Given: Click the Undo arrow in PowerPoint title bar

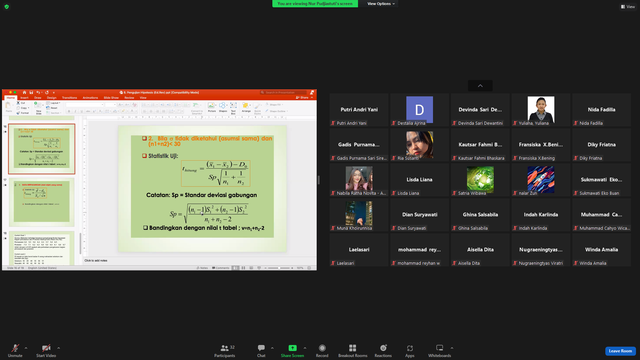Looking at the screenshot, I should [38, 93].
